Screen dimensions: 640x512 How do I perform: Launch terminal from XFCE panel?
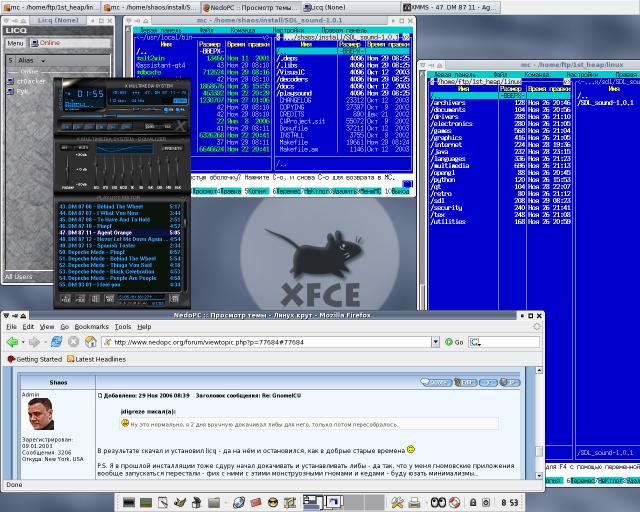[x=129, y=502]
